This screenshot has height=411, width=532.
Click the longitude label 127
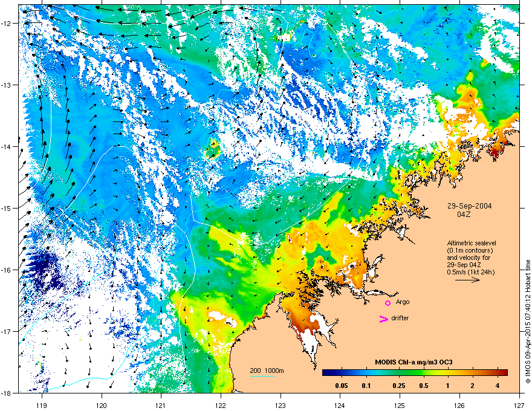click(x=519, y=405)
